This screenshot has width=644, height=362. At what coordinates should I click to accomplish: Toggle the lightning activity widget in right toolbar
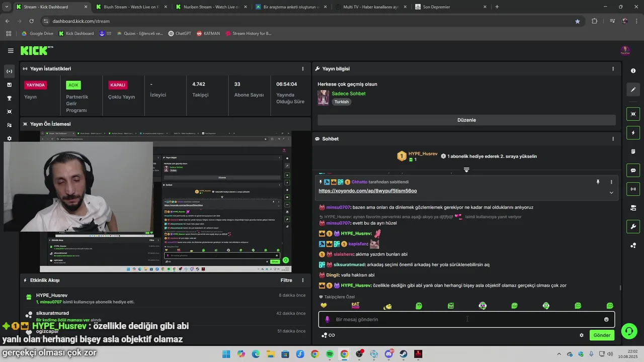pos(633,133)
